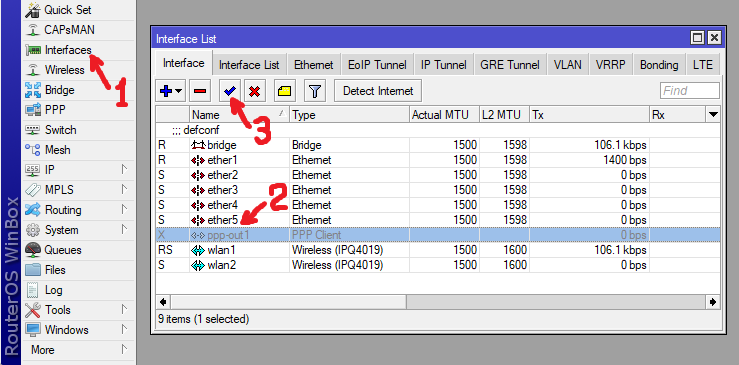The width and height of the screenshot is (739, 365).
Task: Open the column chooser dropdown arrow
Action: click(713, 115)
